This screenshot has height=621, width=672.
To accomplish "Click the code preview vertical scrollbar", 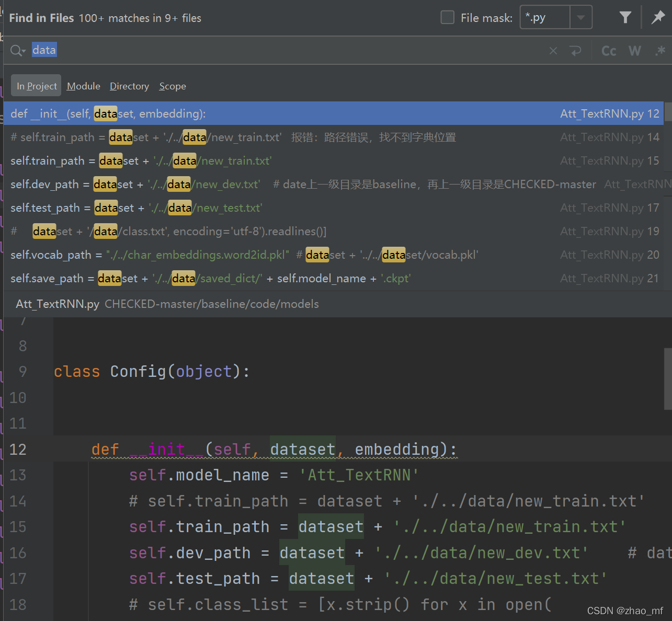I will (668, 379).
